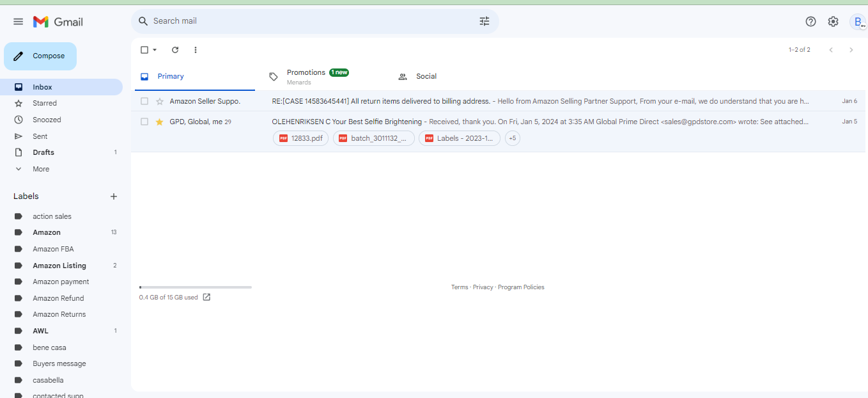Click inside the Search mail field
The width and height of the screenshot is (868, 398).
coord(313,21)
